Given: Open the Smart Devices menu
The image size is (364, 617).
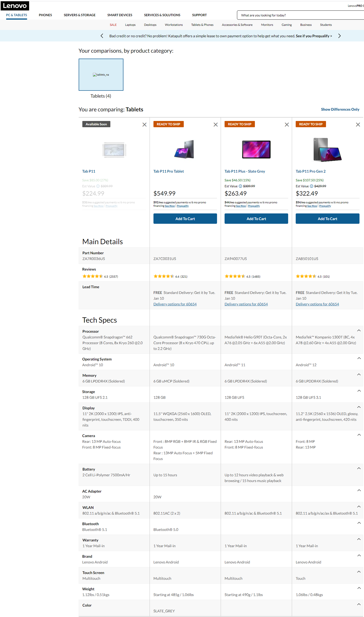Looking at the screenshot, I should point(120,15).
